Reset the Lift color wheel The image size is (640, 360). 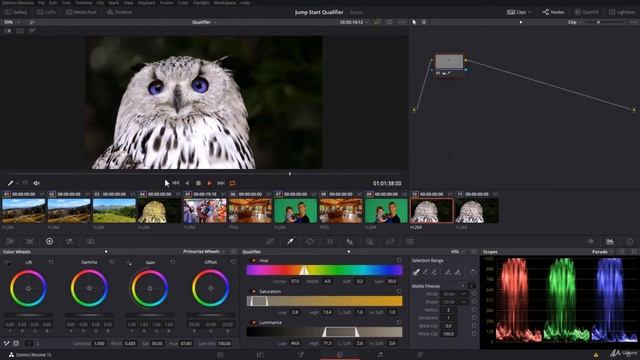point(51,262)
